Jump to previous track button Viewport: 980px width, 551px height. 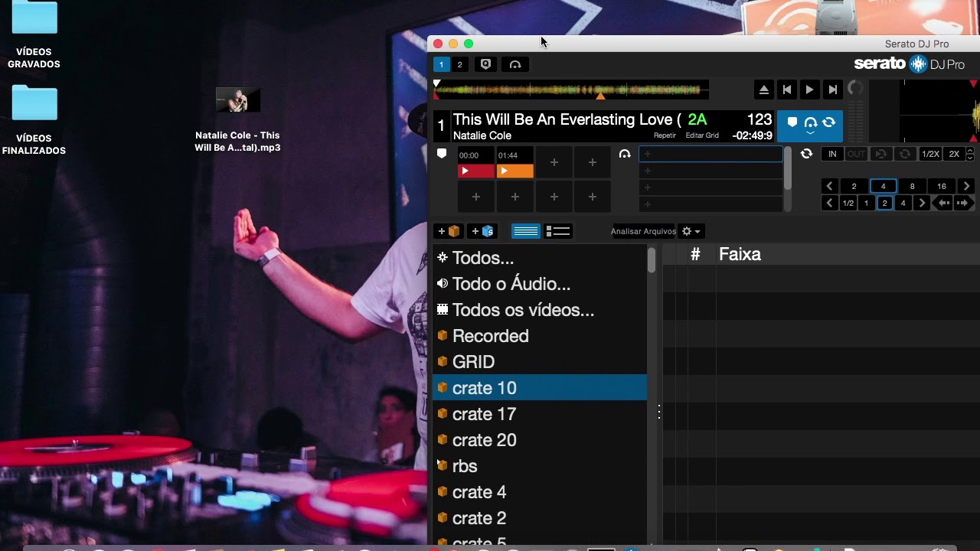point(786,90)
